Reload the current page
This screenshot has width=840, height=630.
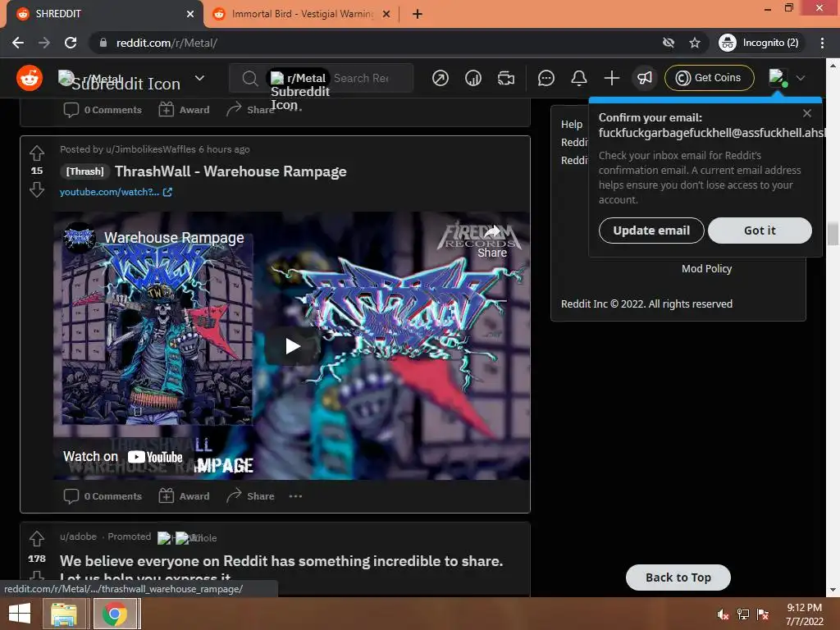[71, 43]
